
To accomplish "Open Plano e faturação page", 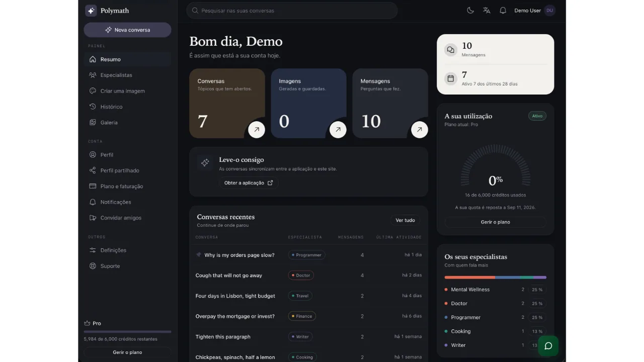I will tap(127, 186).
